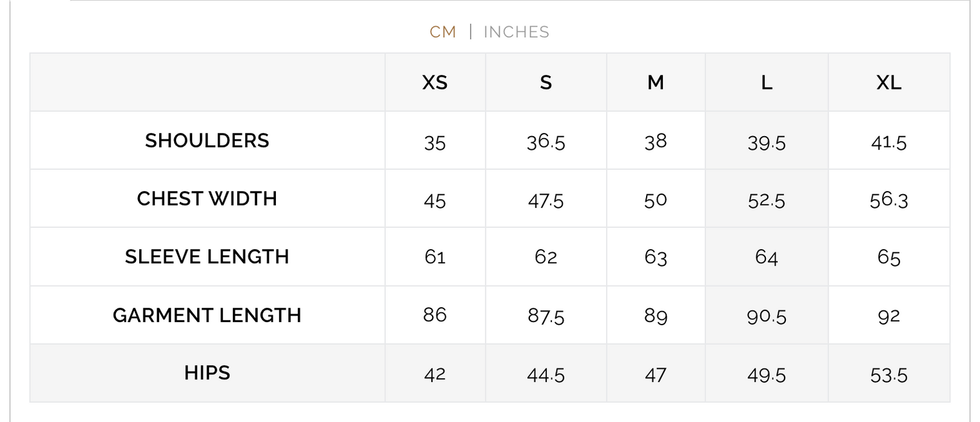The image size is (980, 422).
Task: Click the M chest width value 50
Action: [655, 200]
